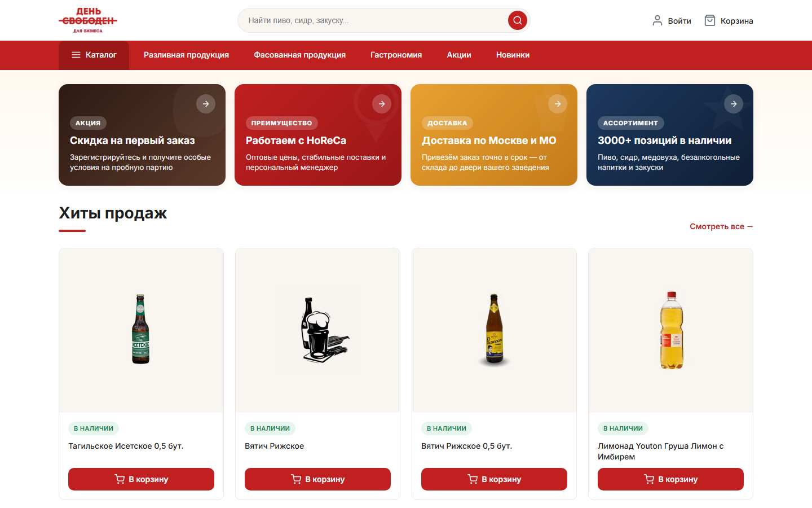Click the shopping bag icon by Корзина
This screenshot has width=812, height=508.
coord(710,20)
